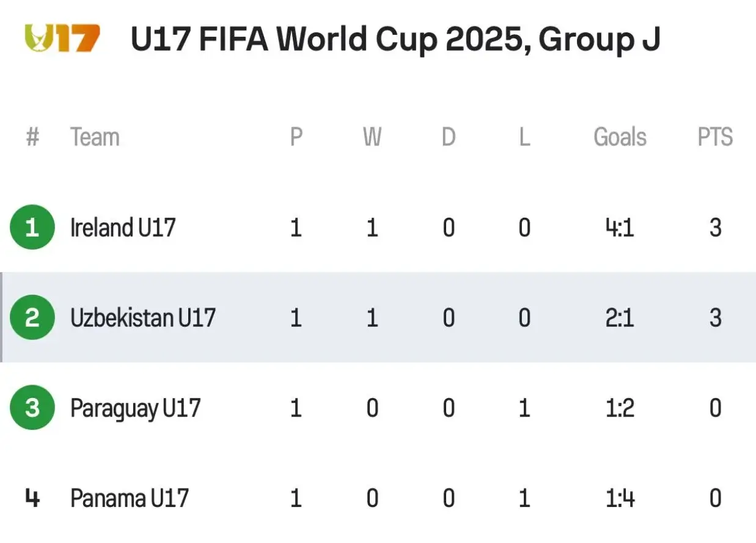The width and height of the screenshot is (756, 543).
Task: Select the Panama U17 team name
Action: point(129,498)
